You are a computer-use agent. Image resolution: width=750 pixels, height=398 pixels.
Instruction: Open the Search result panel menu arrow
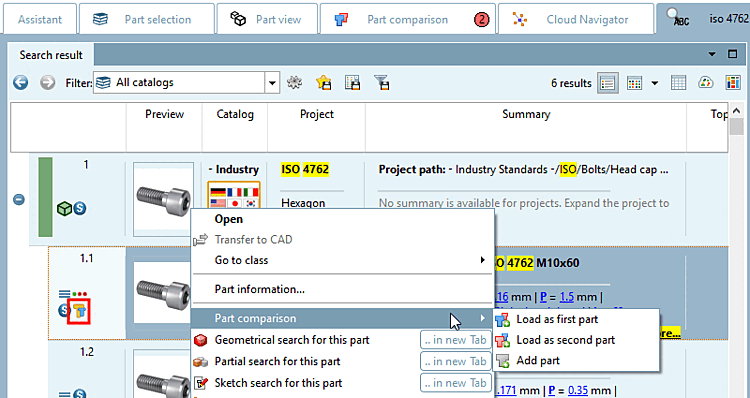(x=712, y=54)
